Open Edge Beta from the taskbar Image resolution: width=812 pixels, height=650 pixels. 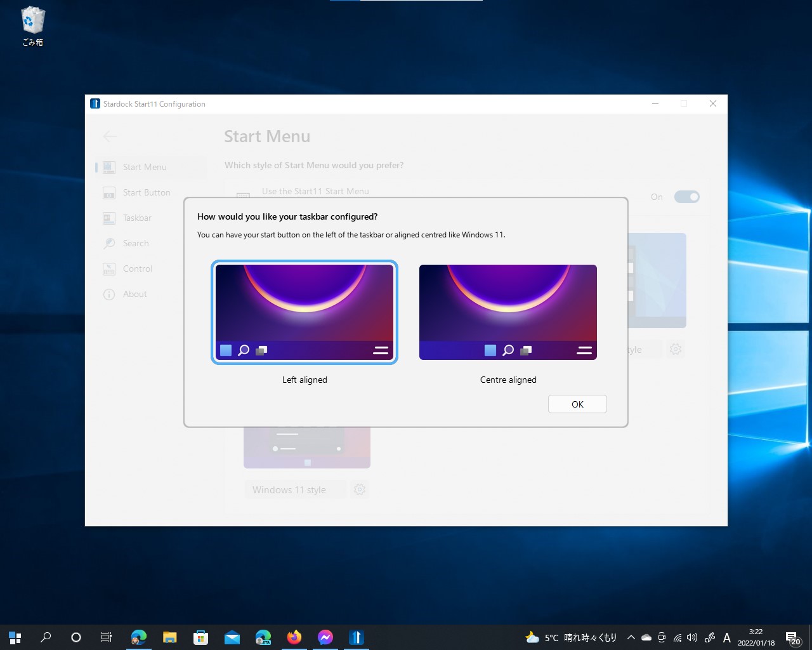(x=263, y=637)
